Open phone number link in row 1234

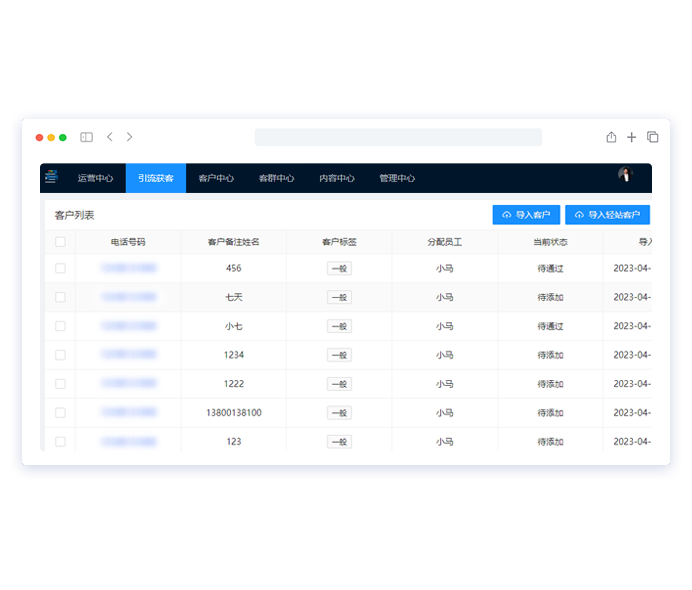[129, 354]
